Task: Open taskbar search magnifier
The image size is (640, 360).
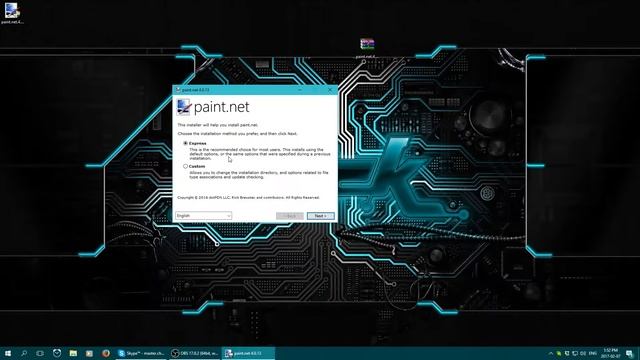Action: 24,353
